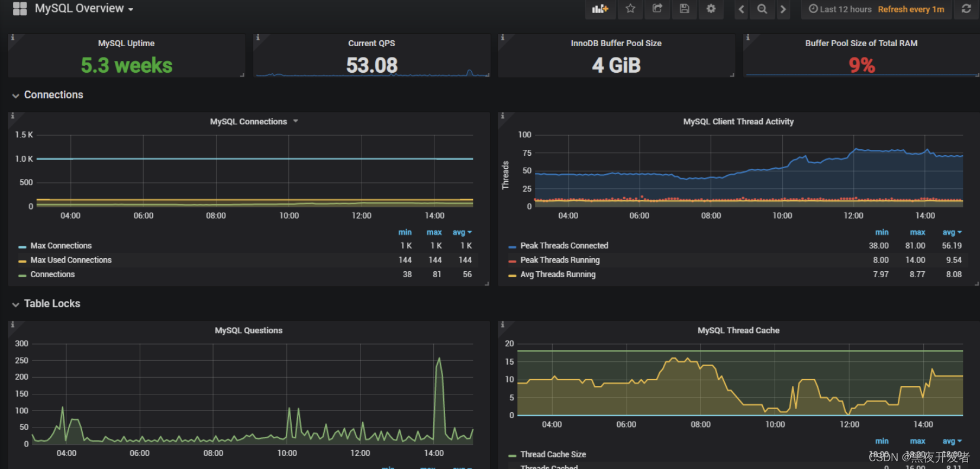Collapse the Connections row
The width and height of the screenshot is (980, 469).
(47, 95)
